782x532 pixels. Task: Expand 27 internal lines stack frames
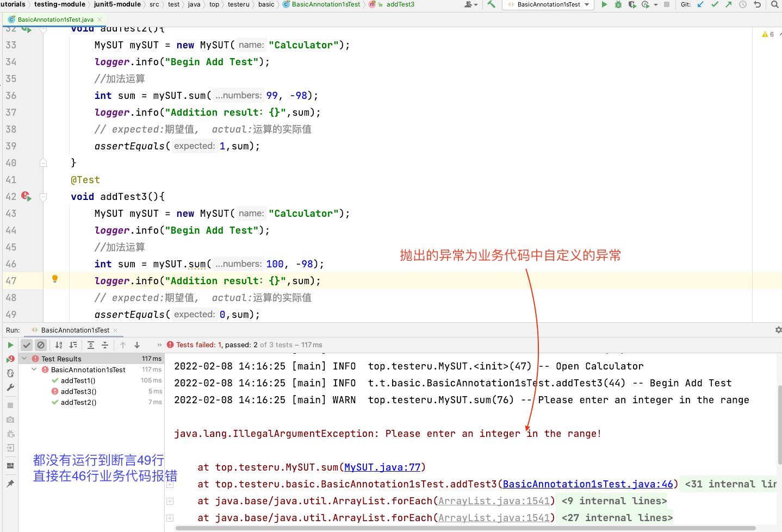pyautogui.click(x=170, y=518)
